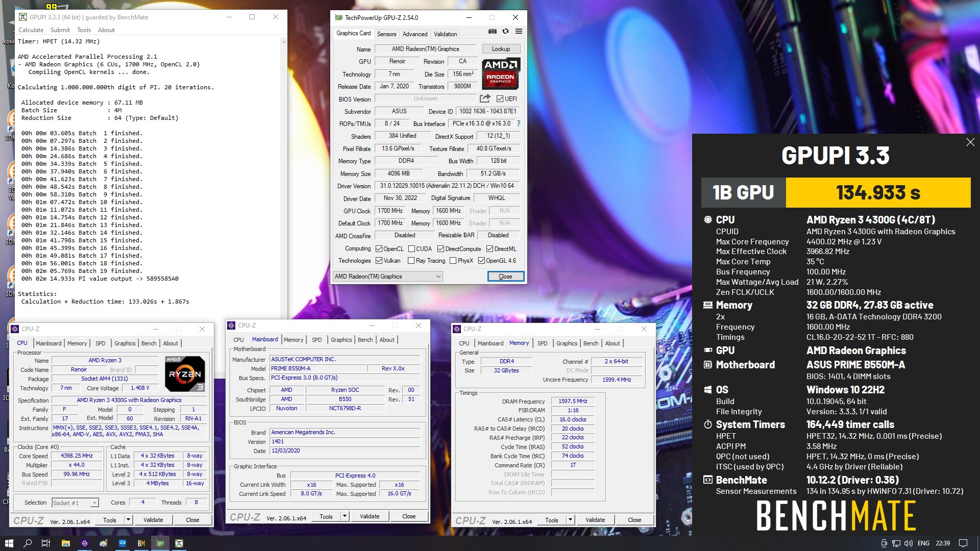
Task: Click the Bus Interface question mark help icon
Action: tap(519, 123)
